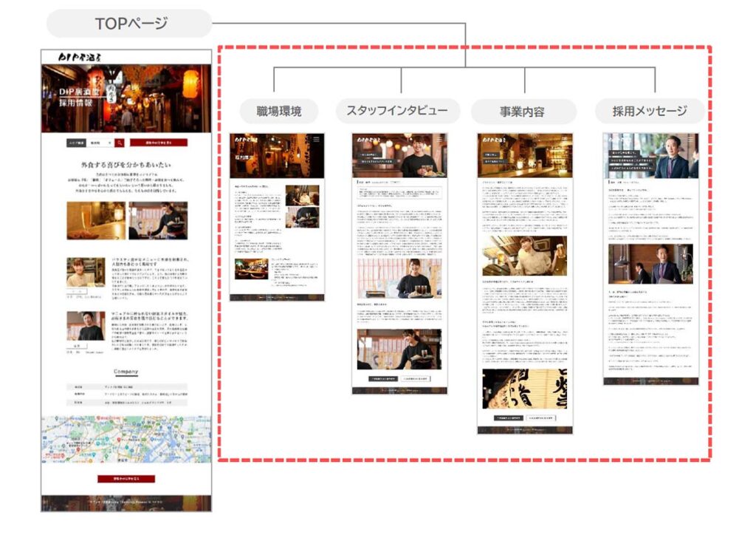The image size is (756, 535).
Task: Select the スタッフインタビュー label
Action: click(x=397, y=112)
